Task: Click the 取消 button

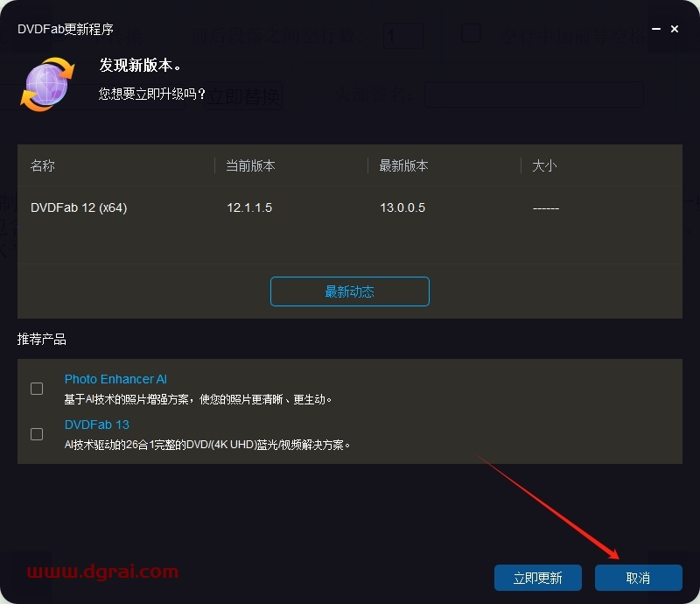Action: [x=638, y=578]
